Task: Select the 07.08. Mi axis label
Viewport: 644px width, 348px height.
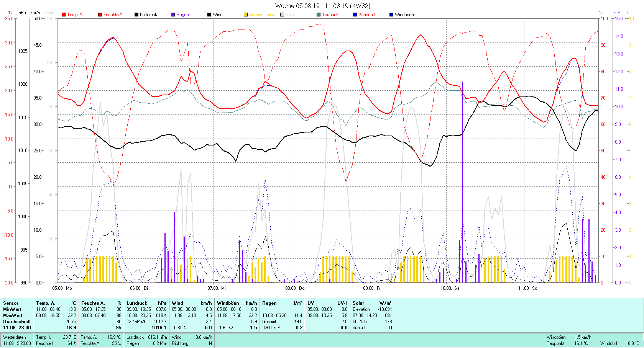Action: pos(217,288)
